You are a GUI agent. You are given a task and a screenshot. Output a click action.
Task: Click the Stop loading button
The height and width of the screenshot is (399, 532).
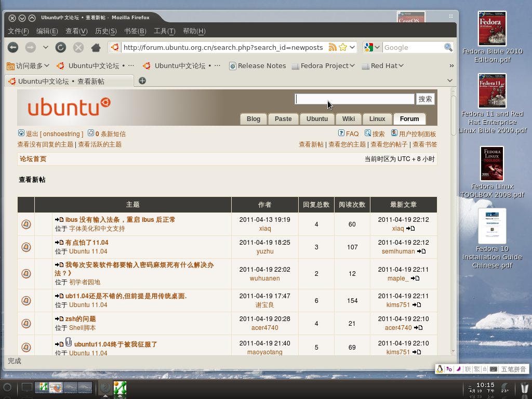[x=78, y=47]
